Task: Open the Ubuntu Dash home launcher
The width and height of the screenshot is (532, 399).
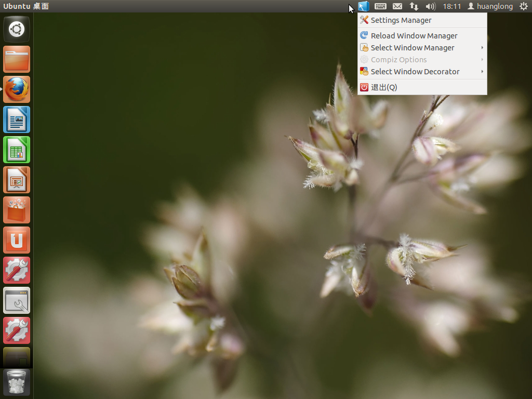Action: coord(17,29)
